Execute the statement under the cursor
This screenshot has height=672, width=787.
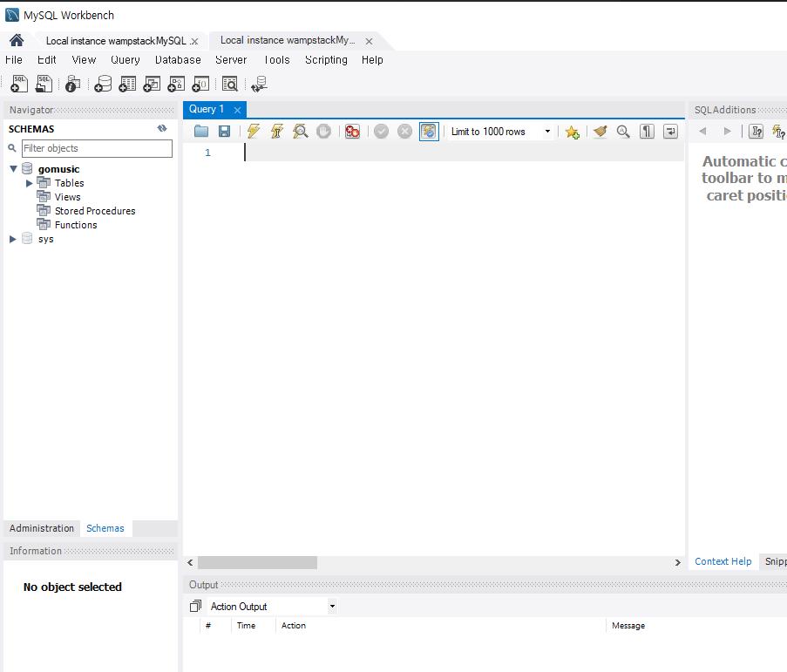(x=277, y=132)
